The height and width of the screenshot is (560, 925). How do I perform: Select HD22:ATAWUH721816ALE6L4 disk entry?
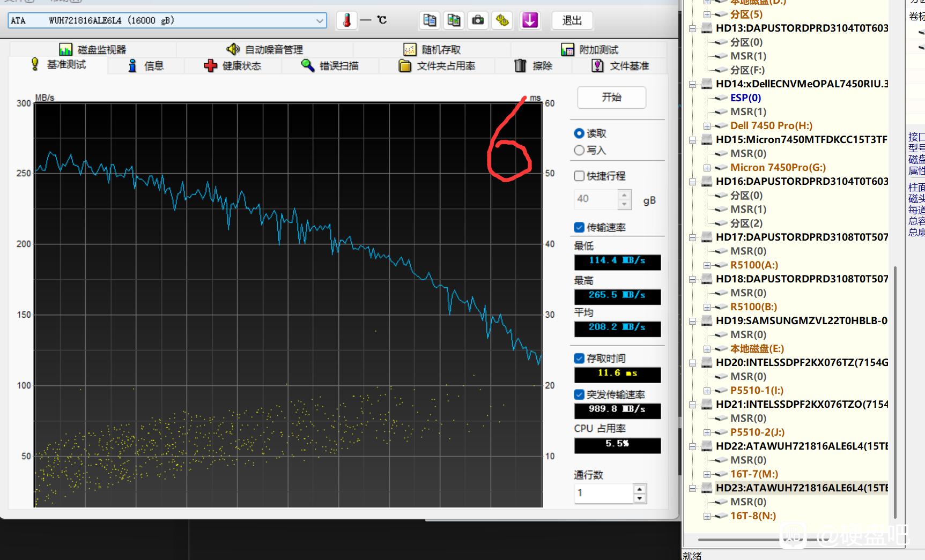(802, 446)
